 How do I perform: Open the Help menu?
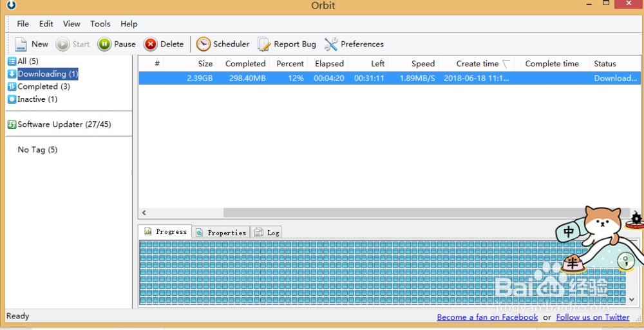coord(129,24)
